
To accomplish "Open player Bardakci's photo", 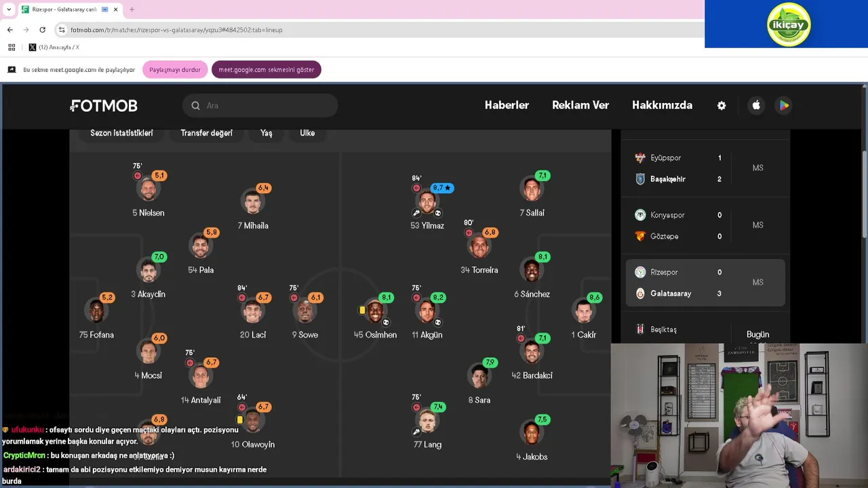I will point(532,352).
